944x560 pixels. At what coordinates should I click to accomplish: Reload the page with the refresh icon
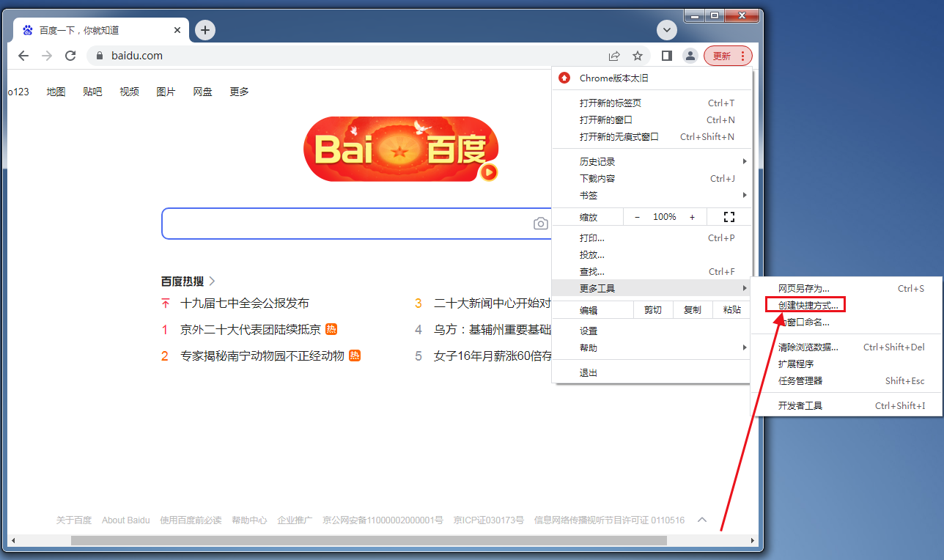[x=70, y=56]
